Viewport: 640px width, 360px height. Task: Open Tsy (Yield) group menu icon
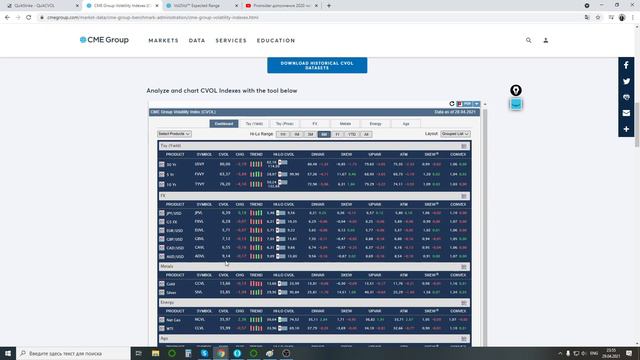click(x=464, y=146)
